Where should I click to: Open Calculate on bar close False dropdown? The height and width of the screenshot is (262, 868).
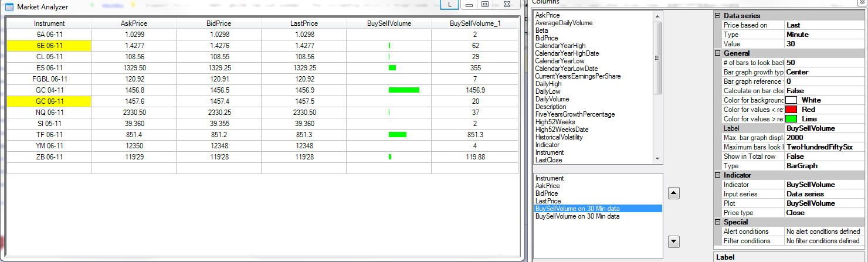point(826,91)
